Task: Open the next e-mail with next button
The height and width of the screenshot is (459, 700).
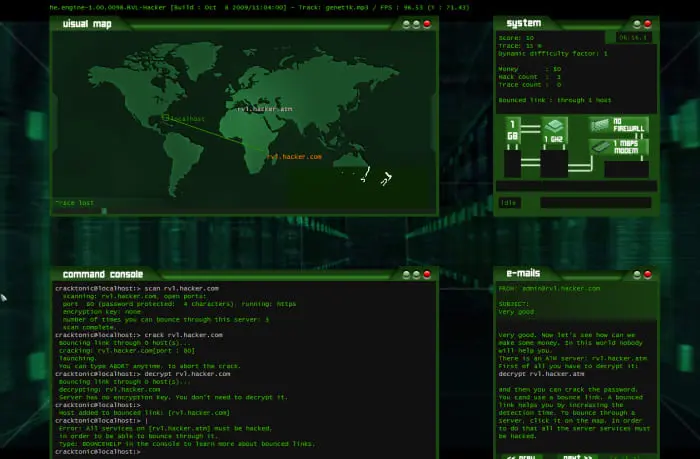Action: (x=577, y=456)
